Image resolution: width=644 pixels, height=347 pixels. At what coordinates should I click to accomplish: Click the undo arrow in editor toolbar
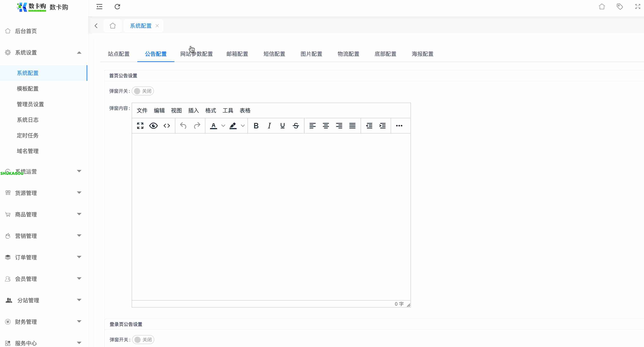click(183, 126)
